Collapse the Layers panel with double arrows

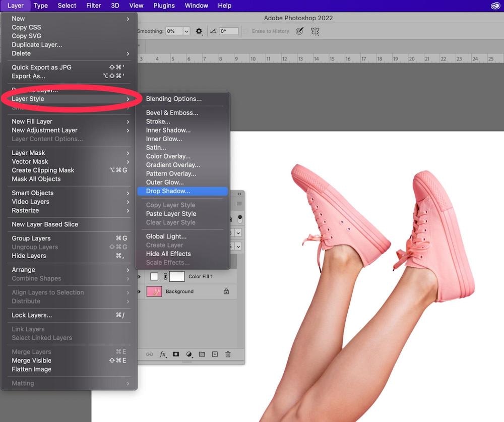click(x=239, y=194)
